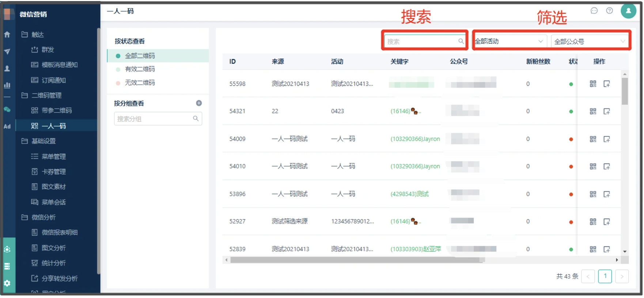Click the previous page arrow

588,276
